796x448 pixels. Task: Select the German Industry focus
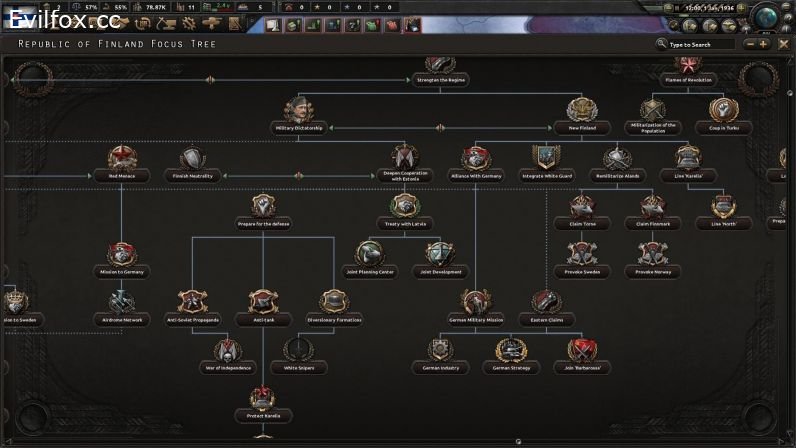pos(440,351)
